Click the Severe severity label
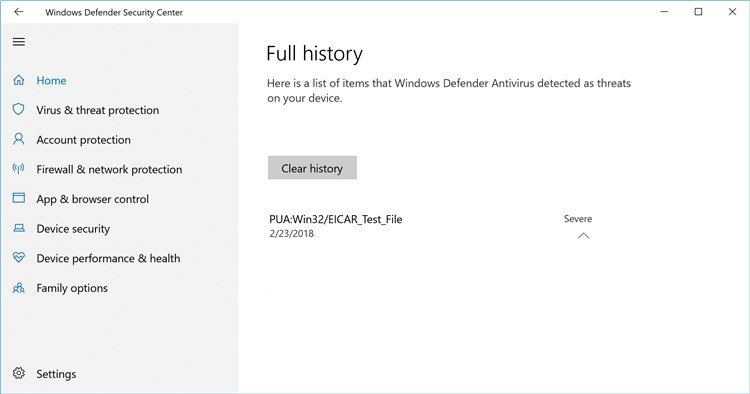Screen dimensions: 750x394 578,219
